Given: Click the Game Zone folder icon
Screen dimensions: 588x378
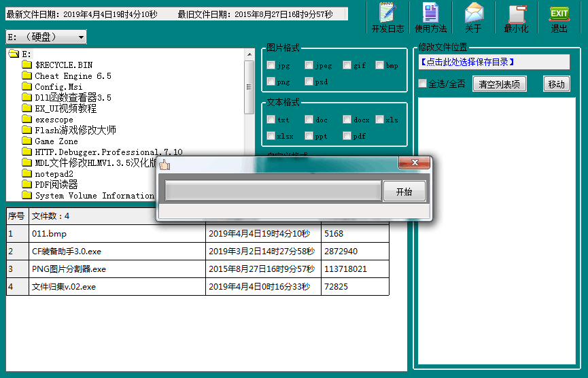Looking at the screenshot, I should [27, 141].
